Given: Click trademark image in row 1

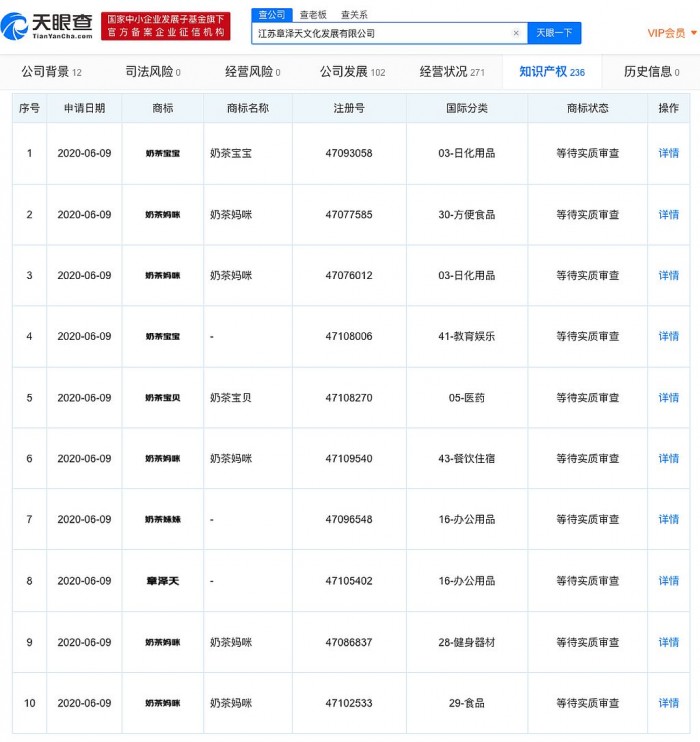Looking at the screenshot, I should point(163,153).
